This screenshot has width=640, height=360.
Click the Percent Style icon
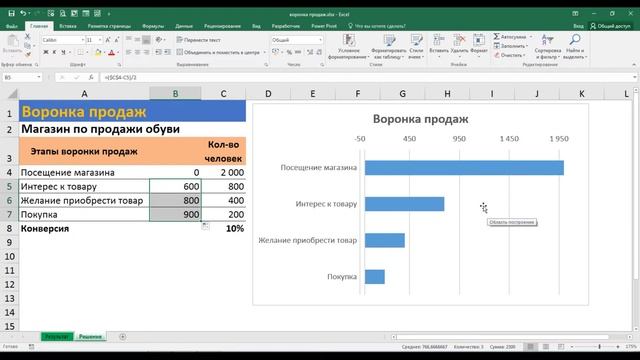pos(289,52)
